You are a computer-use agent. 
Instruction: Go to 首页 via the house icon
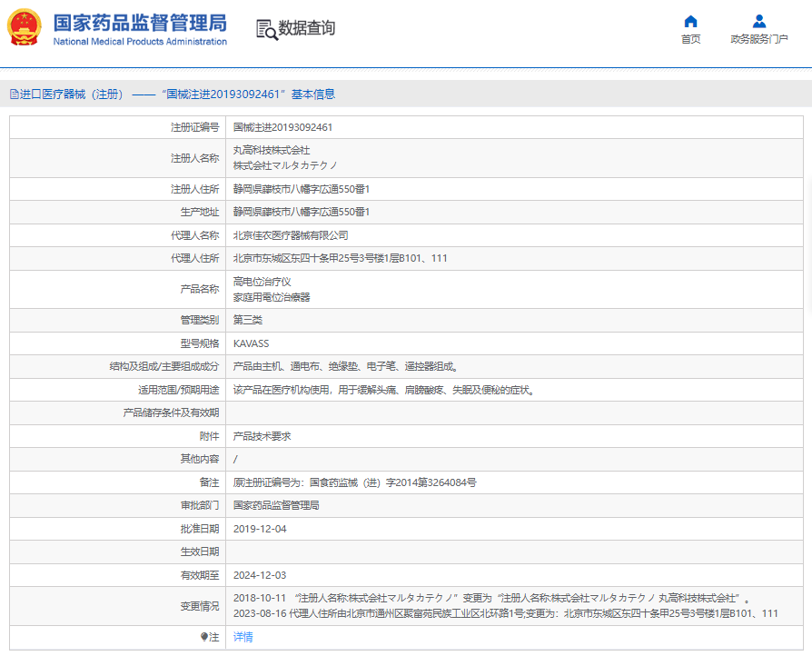[690, 21]
